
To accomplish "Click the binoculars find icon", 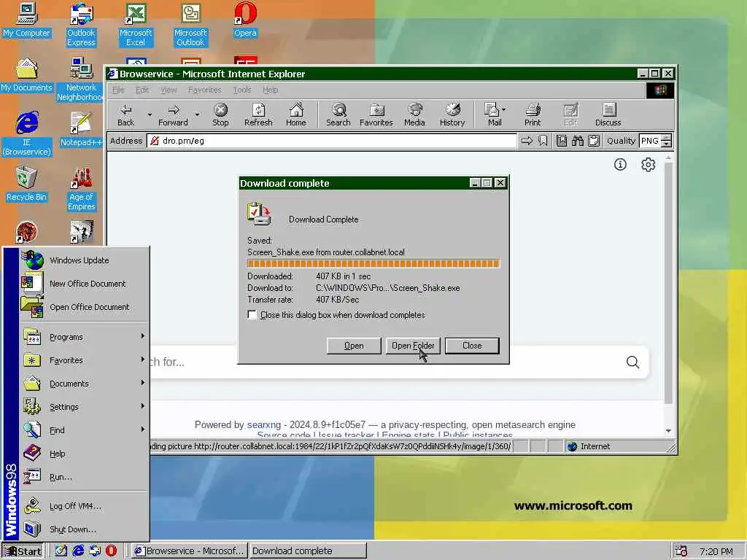I will pyautogui.click(x=578, y=141).
